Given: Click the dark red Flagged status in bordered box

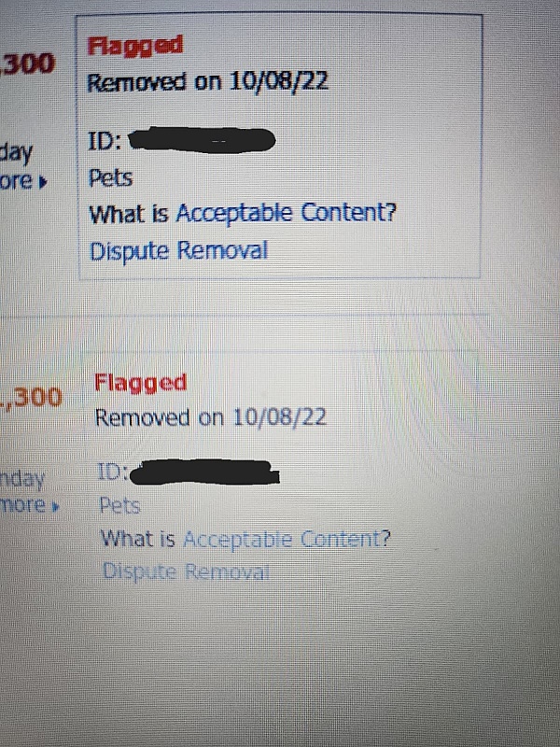Looking at the screenshot, I should pos(135,46).
